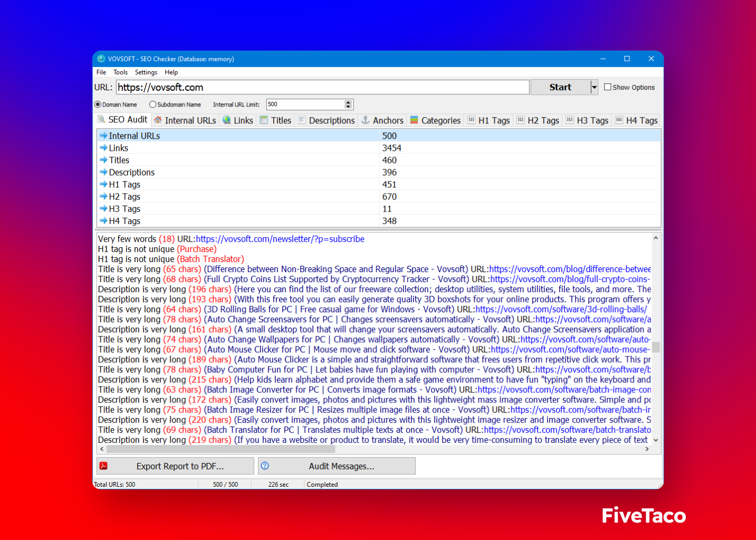Click the vertical scrollbar thumb in audit log
Viewport: 756px width, 540px height.
coord(656,346)
